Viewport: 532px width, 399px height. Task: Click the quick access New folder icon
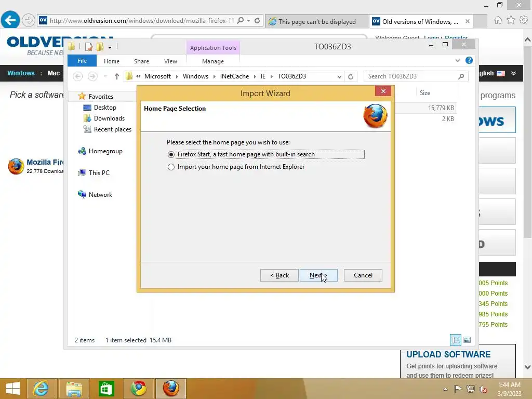point(100,47)
